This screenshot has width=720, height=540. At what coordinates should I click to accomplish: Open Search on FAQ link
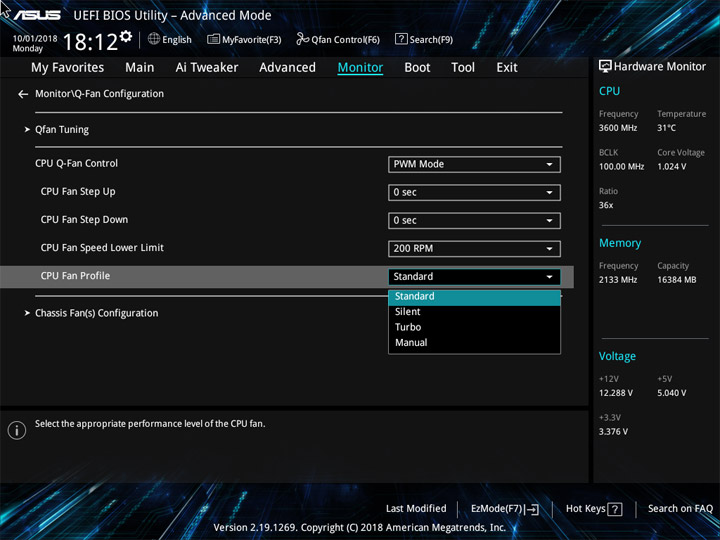pyautogui.click(x=681, y=509)
